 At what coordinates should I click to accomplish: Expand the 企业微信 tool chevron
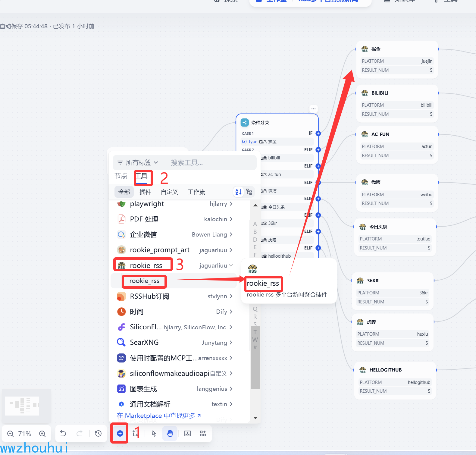[231, 234]
